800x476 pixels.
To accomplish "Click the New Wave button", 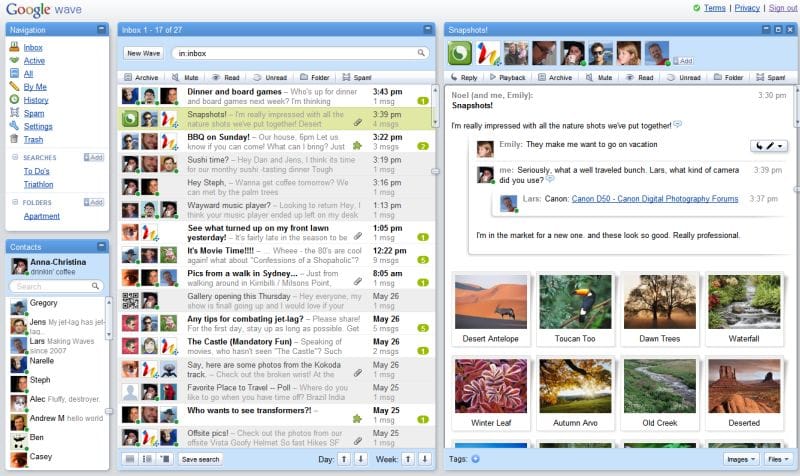I will pyautogui.click(x=143, y=53).
